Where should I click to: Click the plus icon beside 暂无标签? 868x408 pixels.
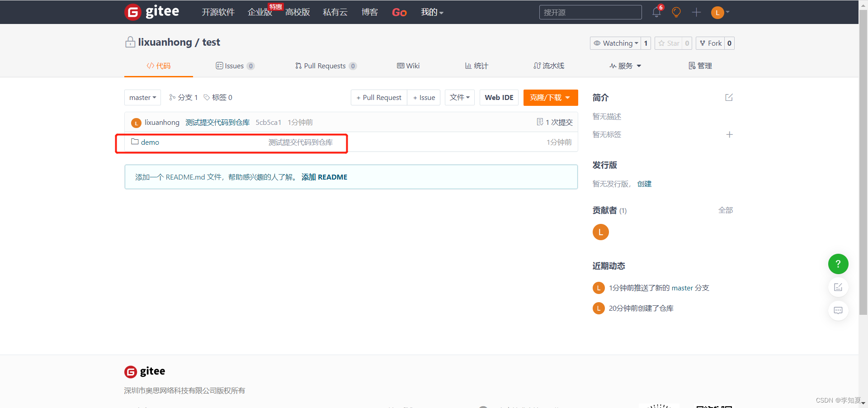coord(729,134)
